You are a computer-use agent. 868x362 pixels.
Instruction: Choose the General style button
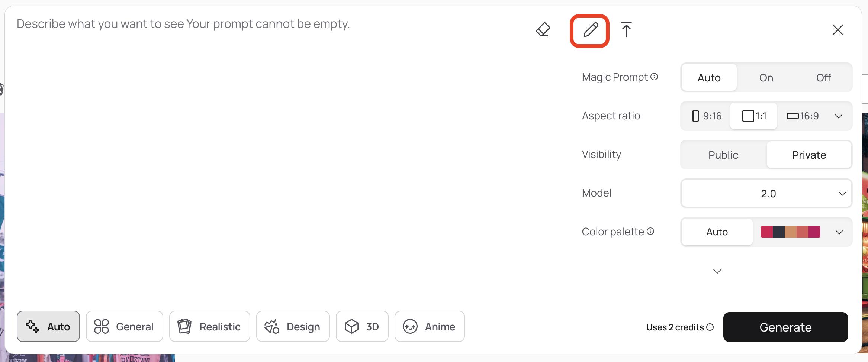125,326
